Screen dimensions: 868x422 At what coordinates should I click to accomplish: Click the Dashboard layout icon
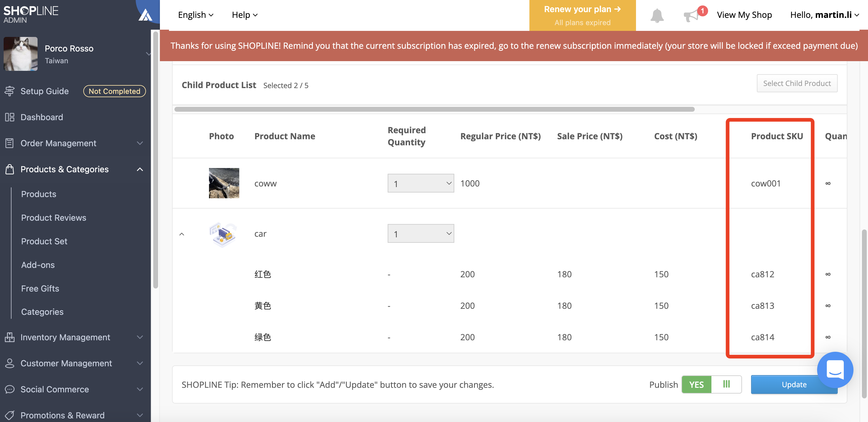point(9,117)
